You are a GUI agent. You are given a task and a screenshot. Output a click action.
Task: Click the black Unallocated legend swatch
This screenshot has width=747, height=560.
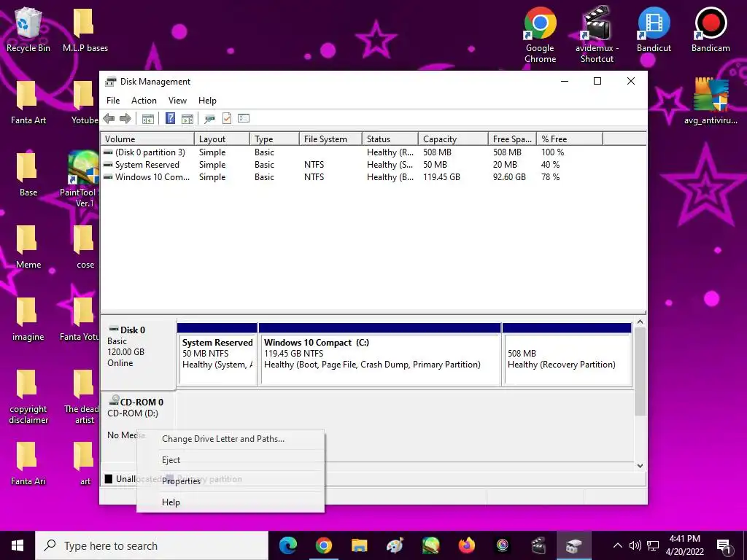pyautogui.click(x=109, y=479)
